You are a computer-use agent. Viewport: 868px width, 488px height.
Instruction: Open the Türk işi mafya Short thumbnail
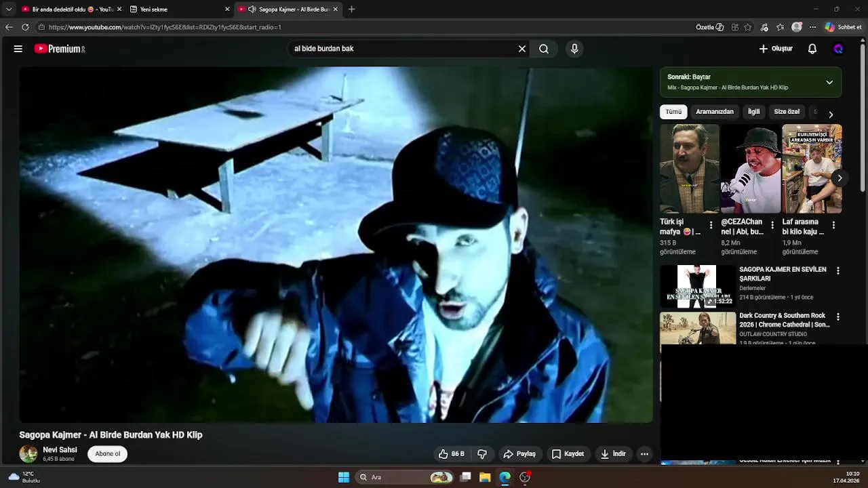[x=690, y=169]
